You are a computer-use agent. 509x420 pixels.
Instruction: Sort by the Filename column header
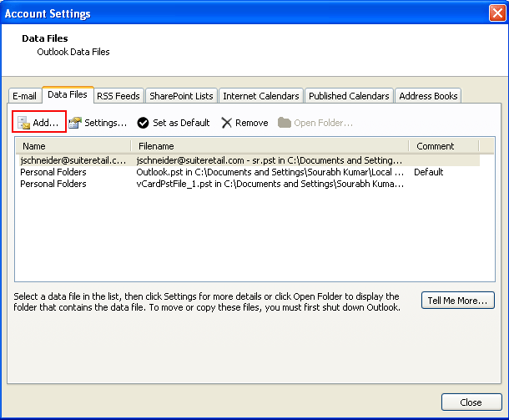point(270,146)
